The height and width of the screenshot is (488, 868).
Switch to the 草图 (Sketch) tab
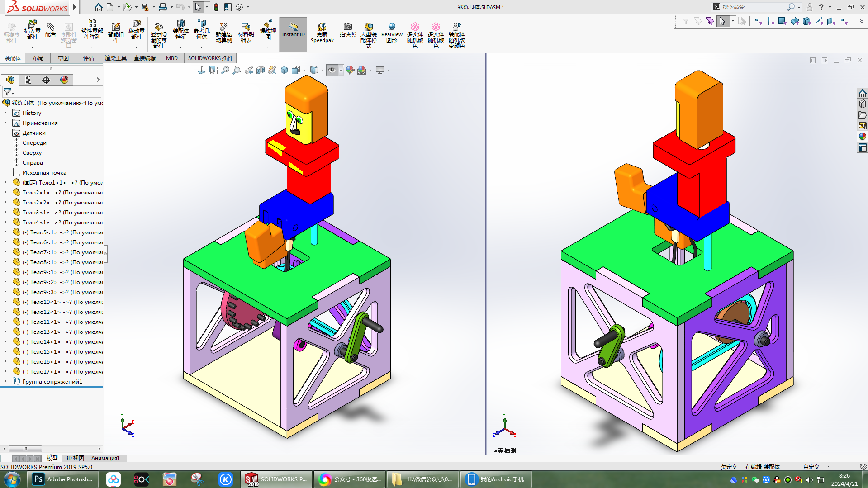[63, 58]
